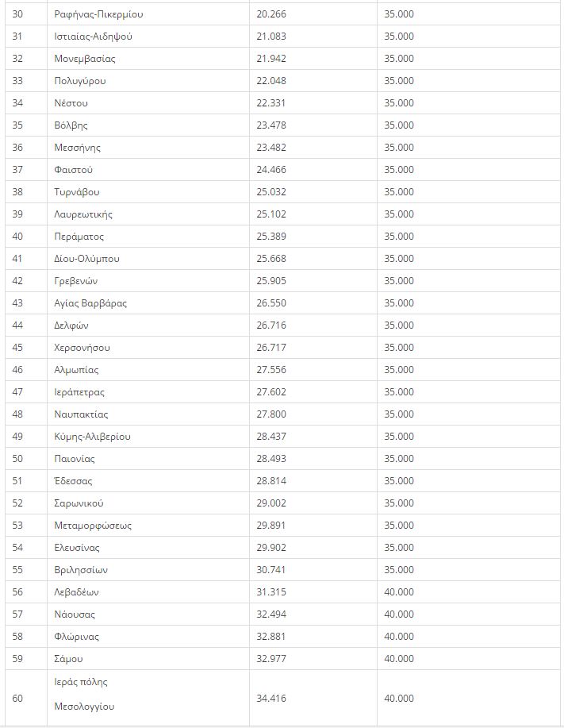Select the Ιεράς πόλης Μεσολογγίου cell
The image size is (564, 728).
point(148,698)
